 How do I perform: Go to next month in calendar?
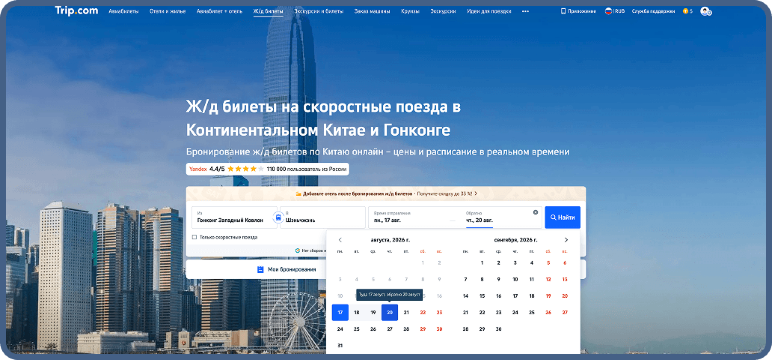(x=566, y=240)
